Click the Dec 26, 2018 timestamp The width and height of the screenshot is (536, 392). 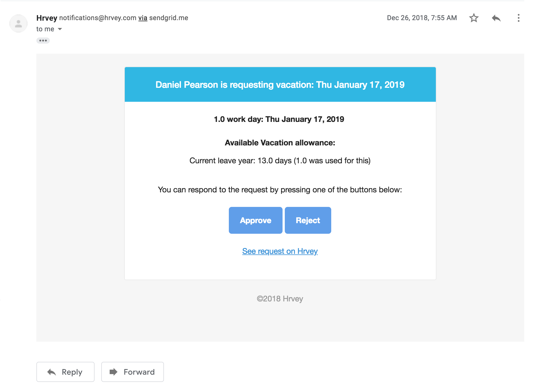tap(422, 18)
